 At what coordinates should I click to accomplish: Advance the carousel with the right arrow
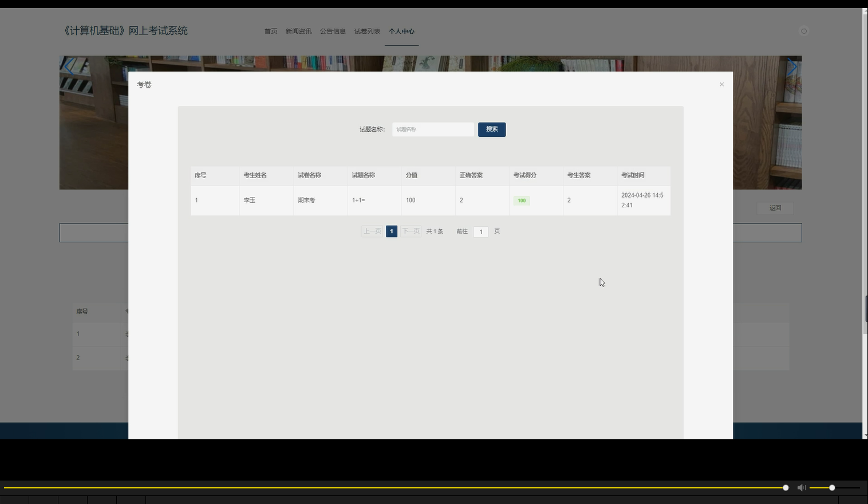point(792,66)
